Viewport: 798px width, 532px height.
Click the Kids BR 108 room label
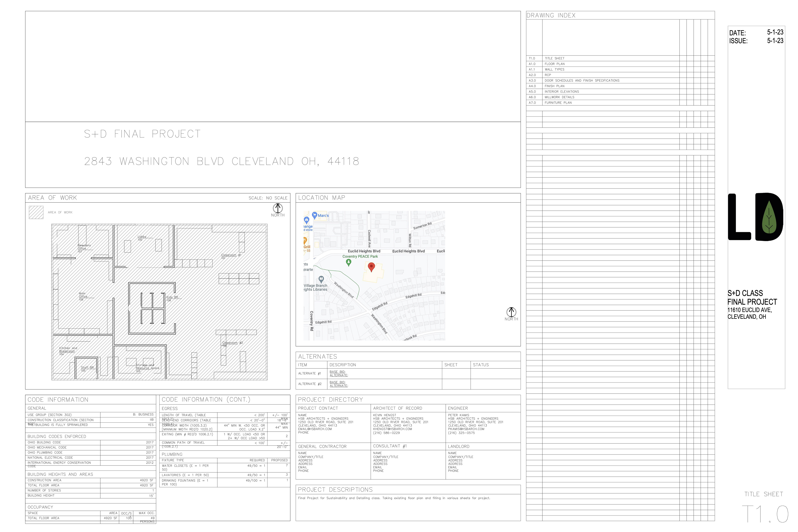coord(172,298)
